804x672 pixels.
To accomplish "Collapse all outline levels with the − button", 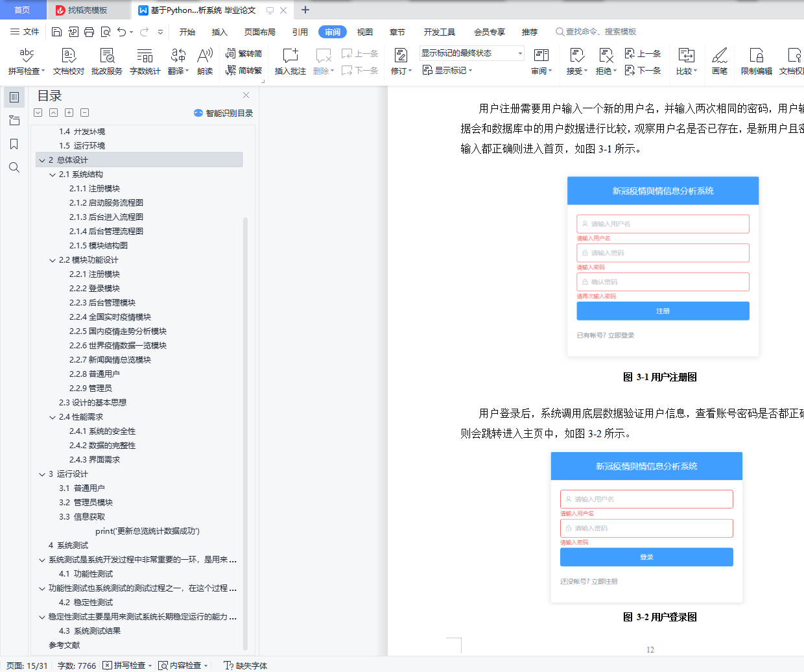I will 85,113.
